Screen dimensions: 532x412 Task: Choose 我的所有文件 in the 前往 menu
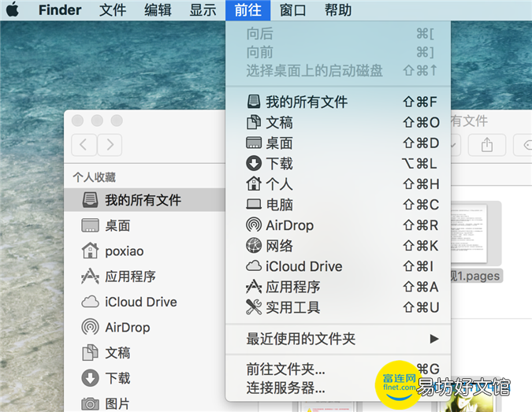tap(338, 102)
